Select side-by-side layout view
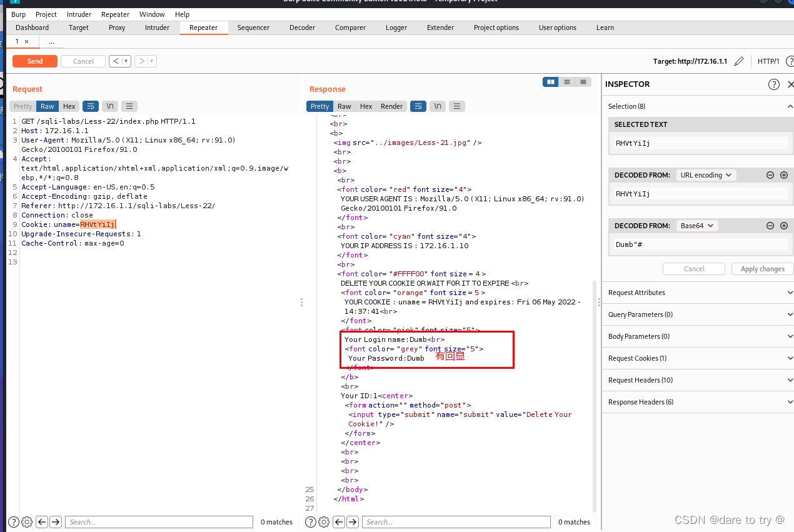 [551, 82]
